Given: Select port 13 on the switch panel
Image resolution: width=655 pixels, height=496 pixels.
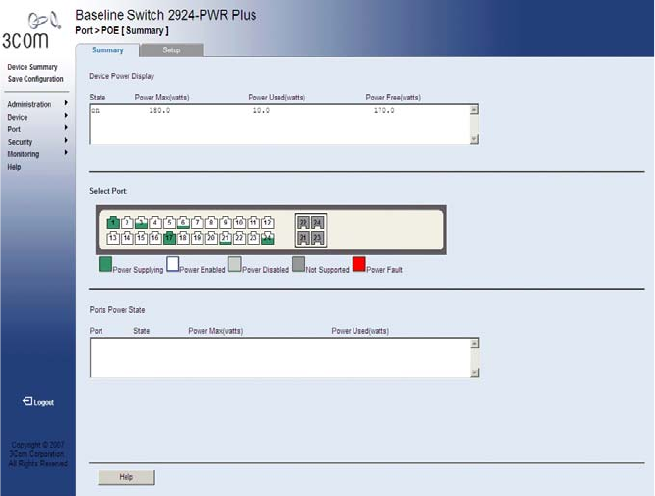Looking at the screenshot, I should tap(113, 238).
